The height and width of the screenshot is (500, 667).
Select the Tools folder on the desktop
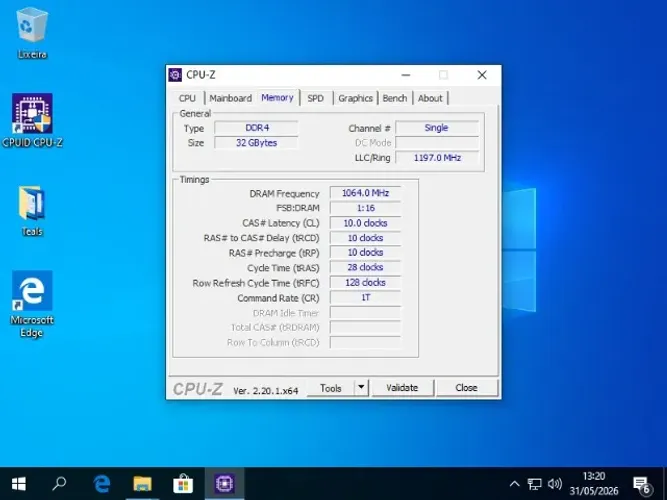pyautogui.click(x=32, y=211)
